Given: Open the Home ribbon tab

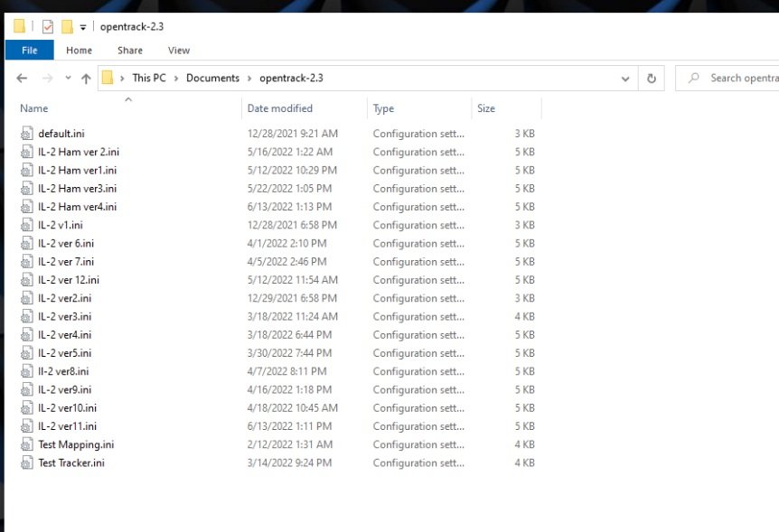Looking at the screenshot, I should (x=79, y=51).
